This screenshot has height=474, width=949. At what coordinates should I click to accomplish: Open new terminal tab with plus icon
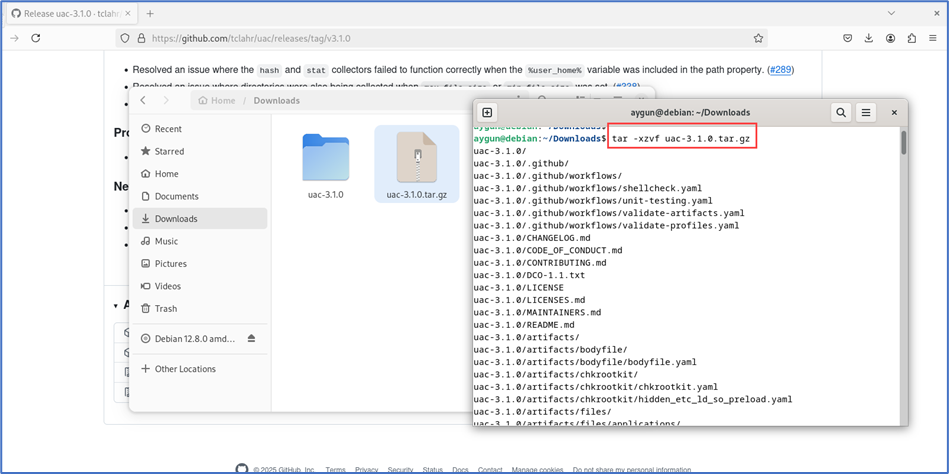487,113
